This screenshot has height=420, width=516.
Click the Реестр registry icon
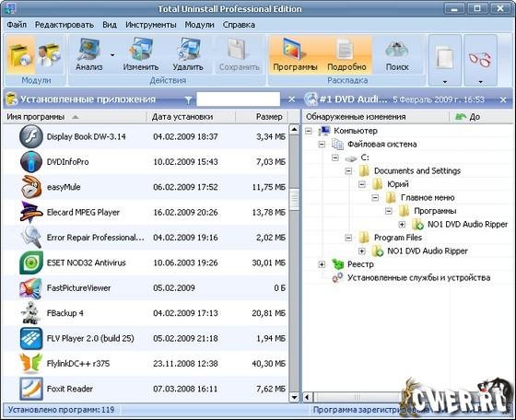[337, 263]
